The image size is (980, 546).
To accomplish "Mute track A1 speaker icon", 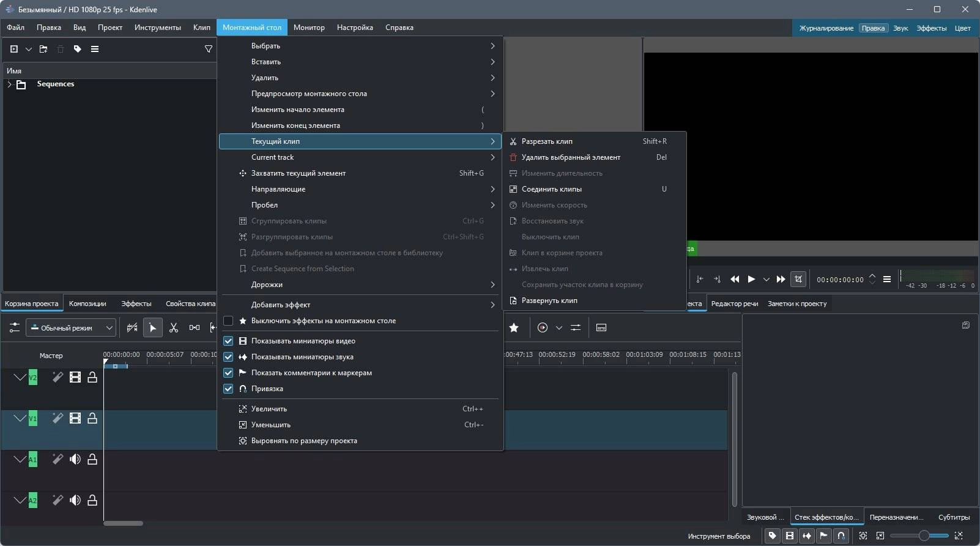I will 75,459.
